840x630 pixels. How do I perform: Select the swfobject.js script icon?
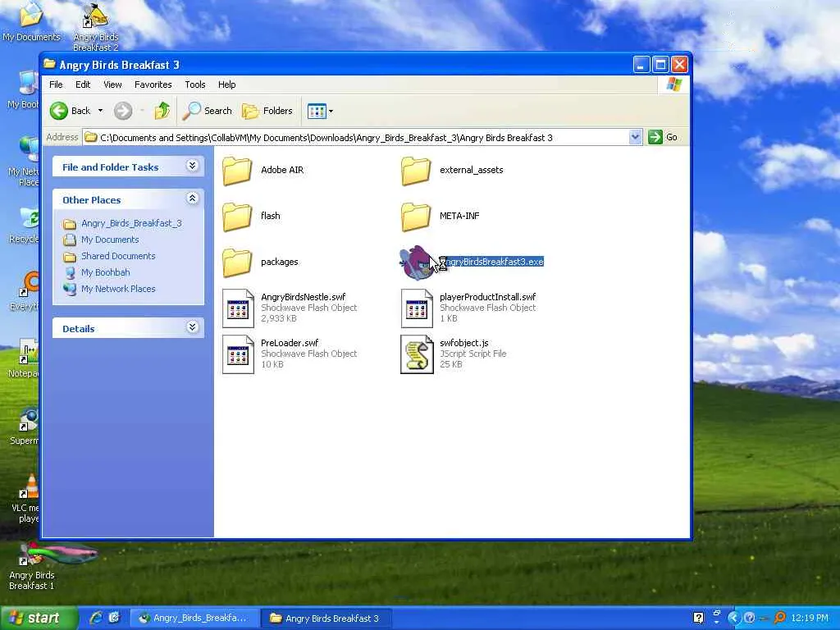coord(417,354)
